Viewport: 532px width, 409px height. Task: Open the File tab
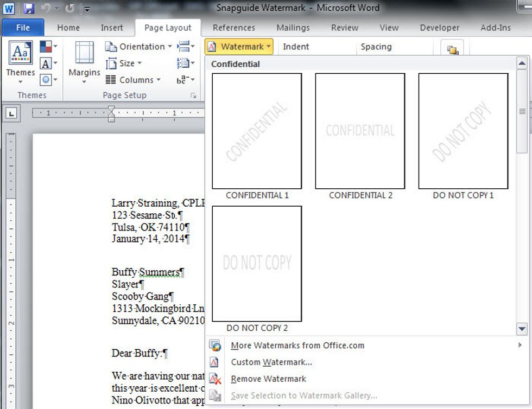pos(23,28)
